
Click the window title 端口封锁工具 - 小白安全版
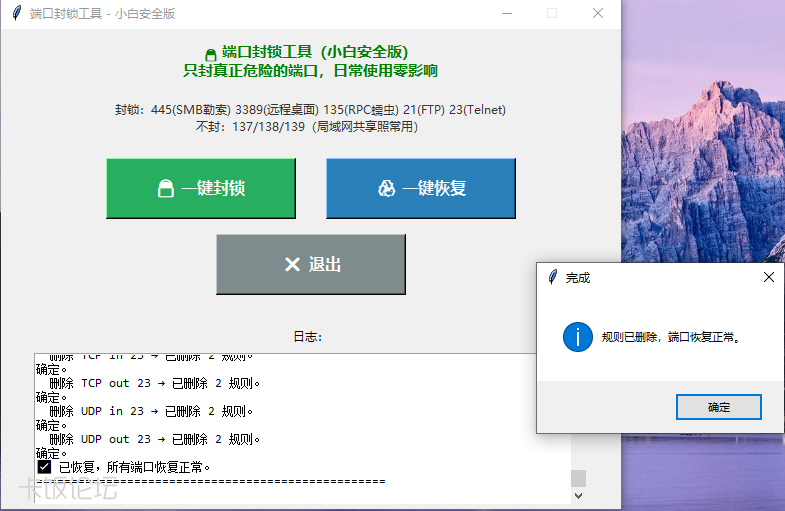pyautogui.click(x=102, y=14)
